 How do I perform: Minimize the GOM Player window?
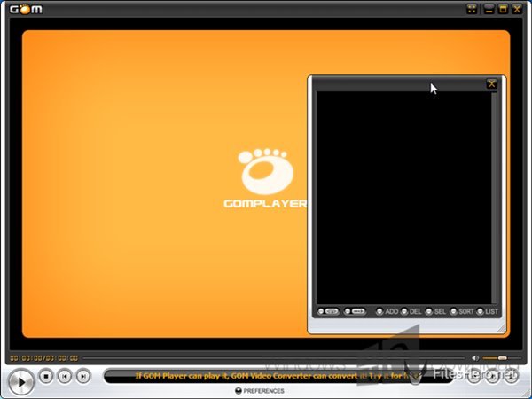489,9
